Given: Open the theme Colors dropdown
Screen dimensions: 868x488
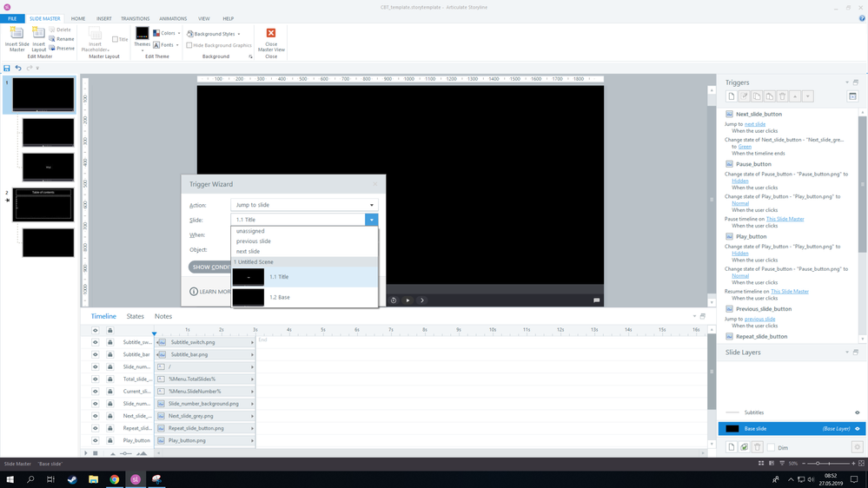Looking at the screenshot, I should 166,33.
